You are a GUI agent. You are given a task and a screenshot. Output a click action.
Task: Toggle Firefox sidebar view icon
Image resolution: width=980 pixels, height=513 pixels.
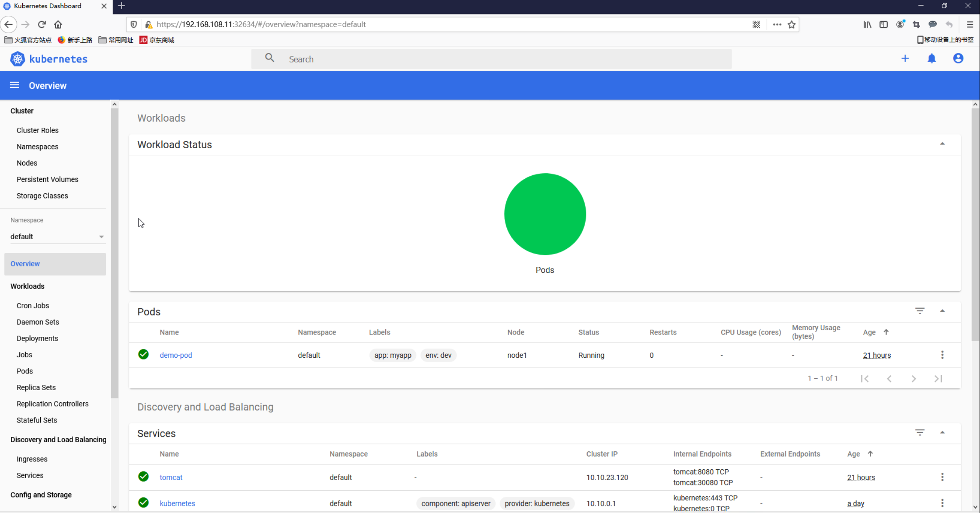coord(883,24)
